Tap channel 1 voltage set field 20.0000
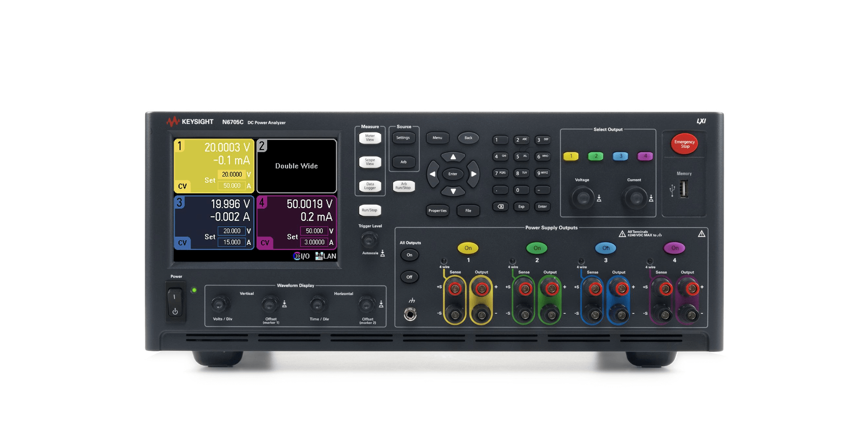This screenshot has width=868, height=445. coord(232,175)
